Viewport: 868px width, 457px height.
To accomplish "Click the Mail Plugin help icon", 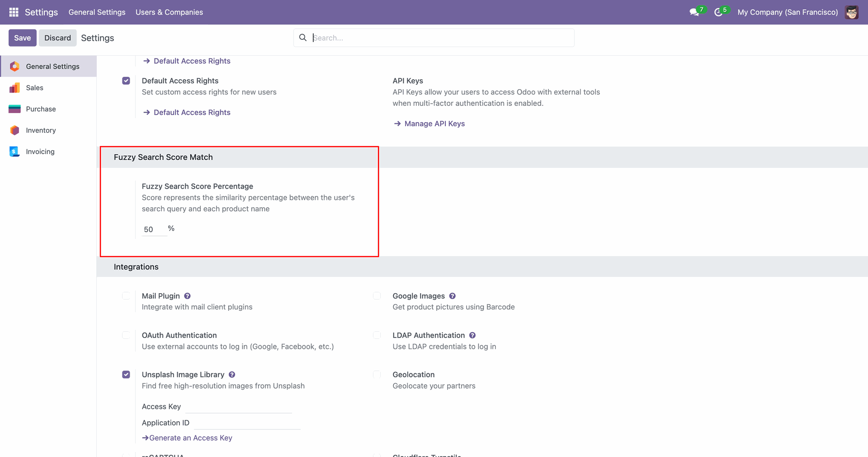I will (187, 296).
